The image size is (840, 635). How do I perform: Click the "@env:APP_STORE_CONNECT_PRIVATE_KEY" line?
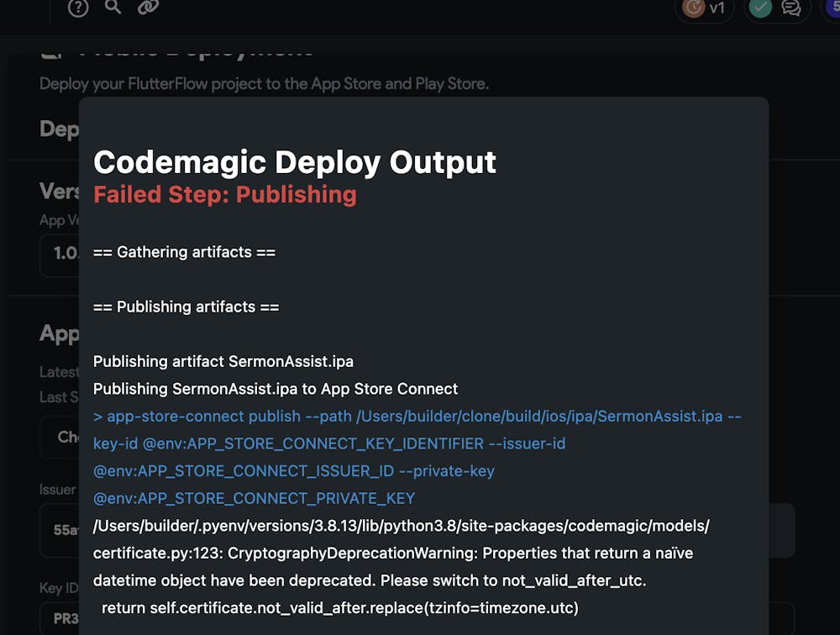(254, 498)
